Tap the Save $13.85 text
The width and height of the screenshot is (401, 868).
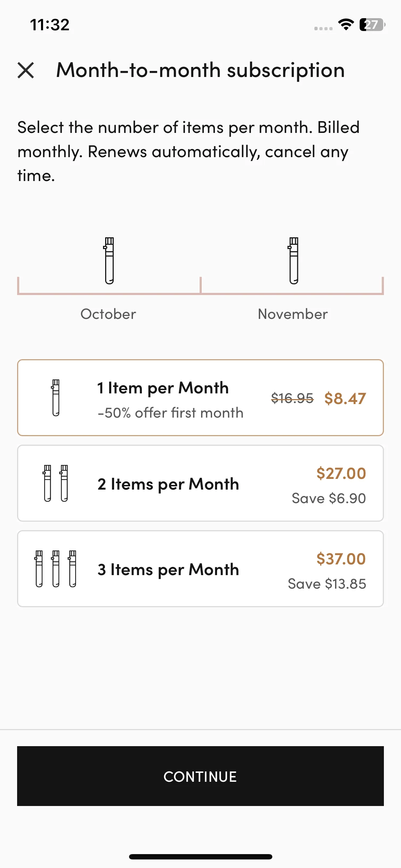[x=327, y=584]
